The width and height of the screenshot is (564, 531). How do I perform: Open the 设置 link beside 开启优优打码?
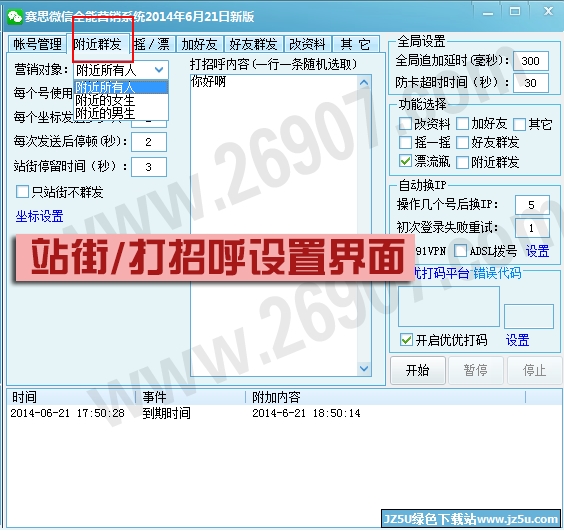coord(518,340)
